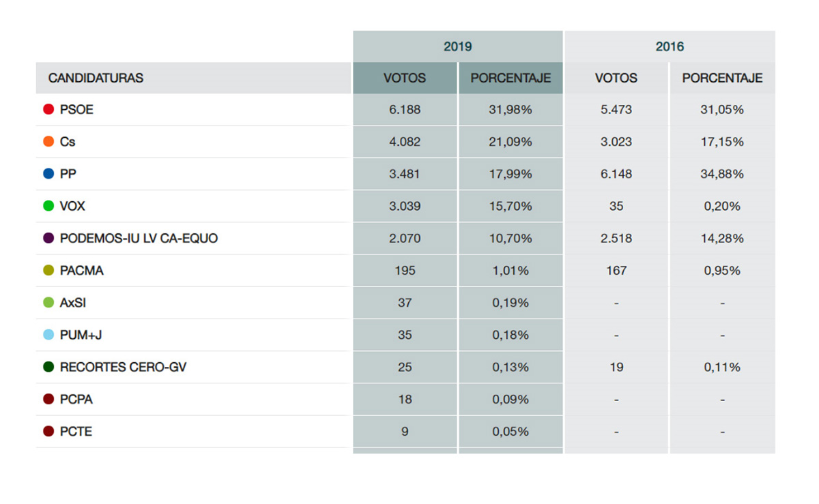Screen dimensions: 819x504
Task: Select the PCPA candidature row label
Action: pyautogui.click(x=76, y=399)
